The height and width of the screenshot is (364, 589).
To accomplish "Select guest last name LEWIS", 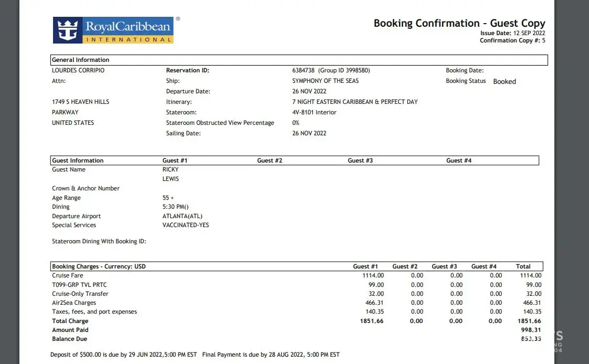I will (171, 179).
